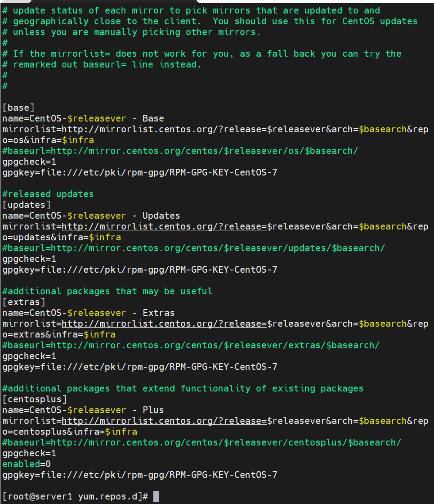
Task: Click the gpgkey line under [updates]
Action: tap(140, 270)
